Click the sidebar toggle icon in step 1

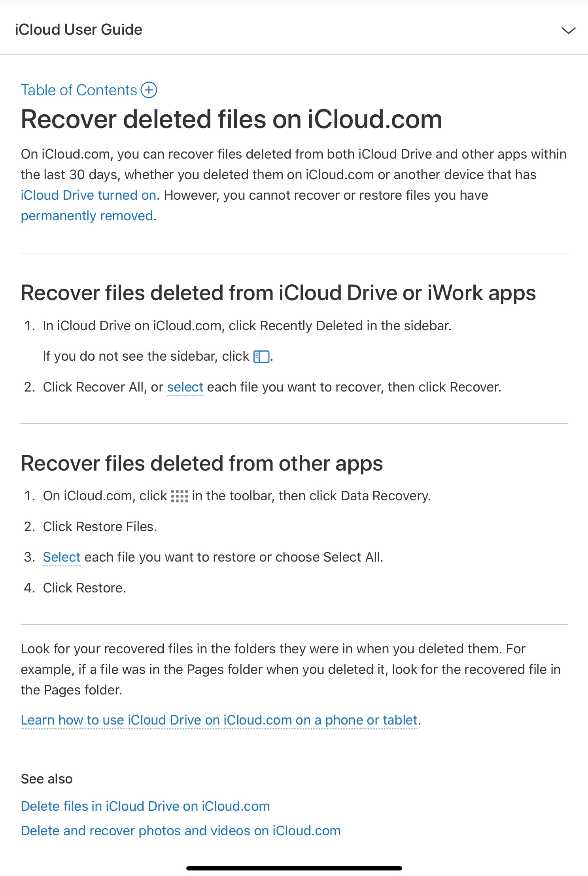[261, 357]
